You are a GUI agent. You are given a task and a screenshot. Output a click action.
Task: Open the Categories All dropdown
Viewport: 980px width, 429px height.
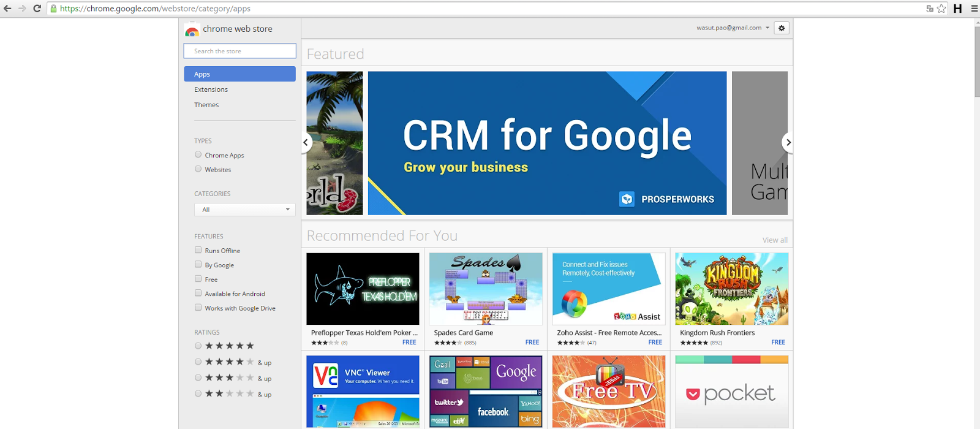tap(245, 210)
